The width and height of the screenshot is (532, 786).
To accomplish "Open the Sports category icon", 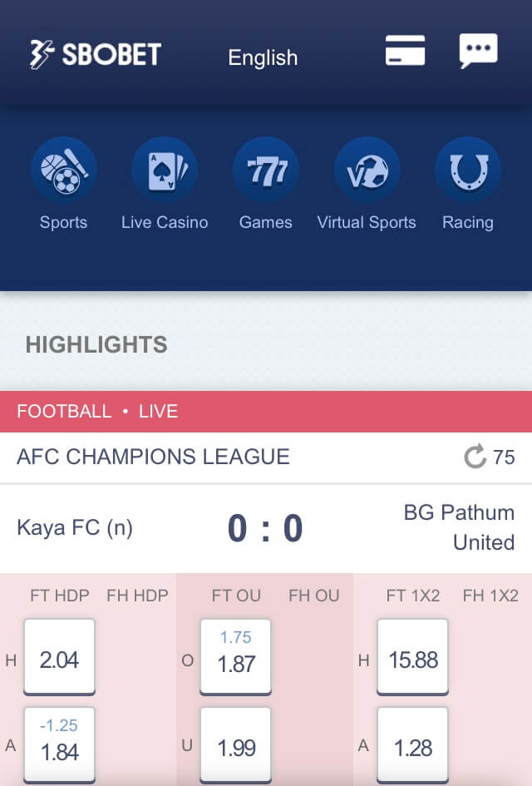I will [64, 171].
